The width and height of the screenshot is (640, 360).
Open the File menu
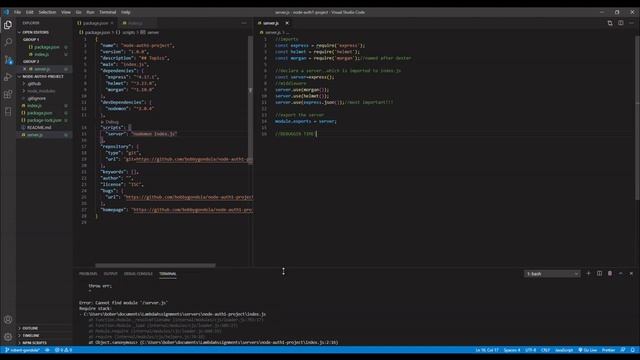click(18, 12)
